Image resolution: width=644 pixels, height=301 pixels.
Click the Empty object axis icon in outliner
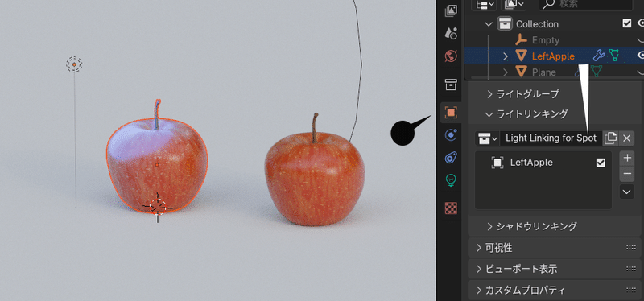(x=521, y=39)
